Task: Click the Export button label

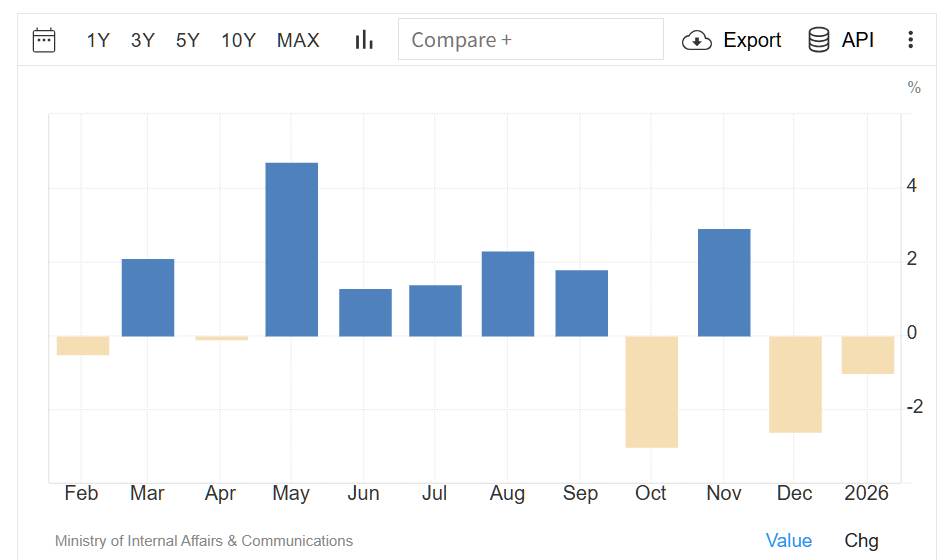Action: pyautogui.click(x=752, y=40)
